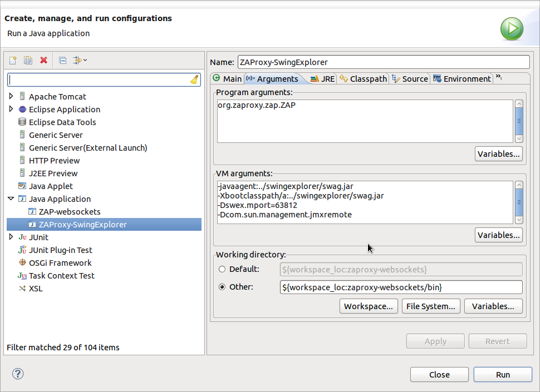
Task: Click Variables button under Program arguments
Action: click(498, 153)
